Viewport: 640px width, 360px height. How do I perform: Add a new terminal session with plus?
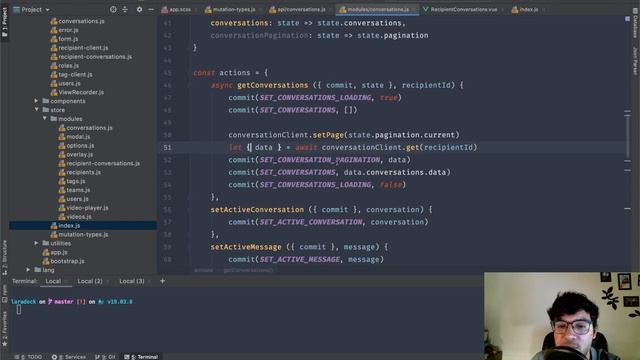(x=162, y=281)
